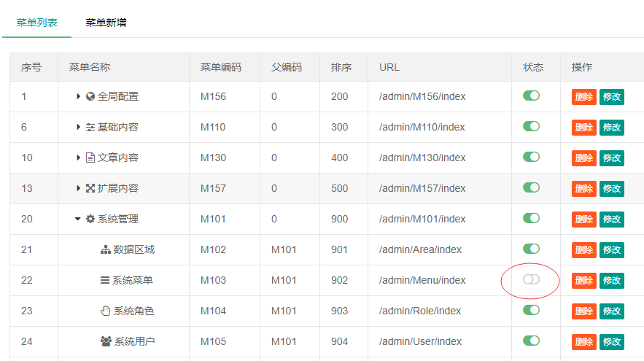The width and height of the screenshot is (644, 361).
Task: Click the sitemap icon beside 数据区域
Action: [x=105, y=249]
